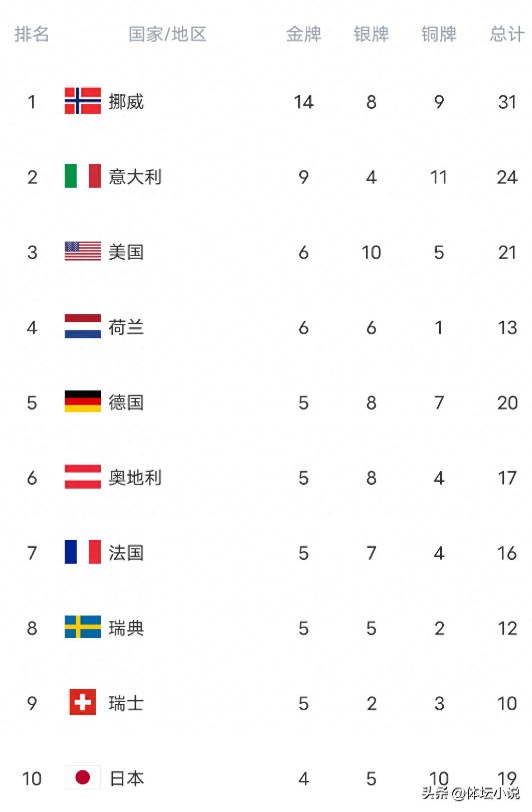This screenshot has width=532, height=812.
Task: Open the 挪威 country name link
Action: point(126,102)
